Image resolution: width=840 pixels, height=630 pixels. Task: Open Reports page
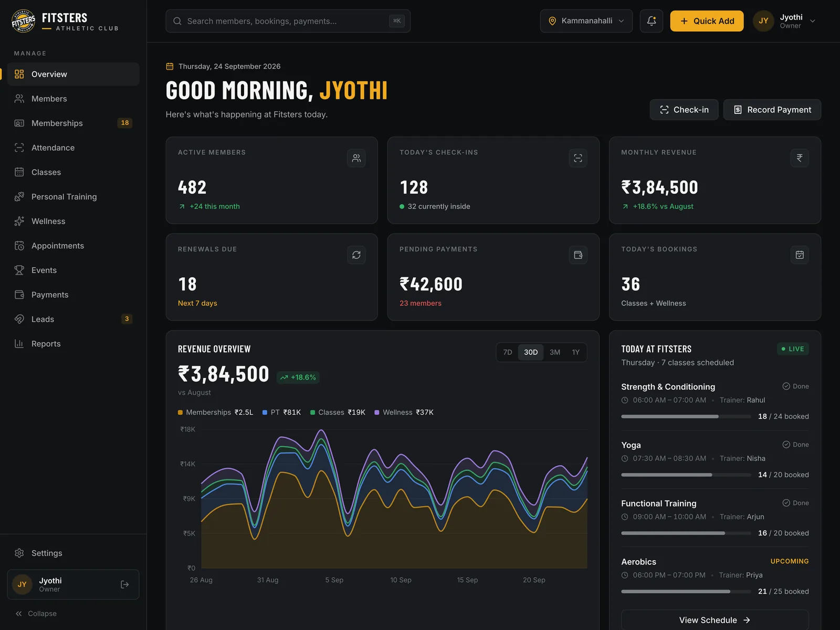coord(73,343)
